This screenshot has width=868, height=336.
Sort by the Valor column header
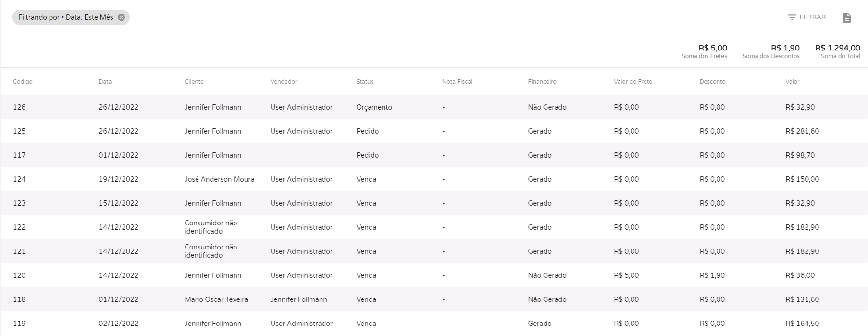(x=792, y=82)
